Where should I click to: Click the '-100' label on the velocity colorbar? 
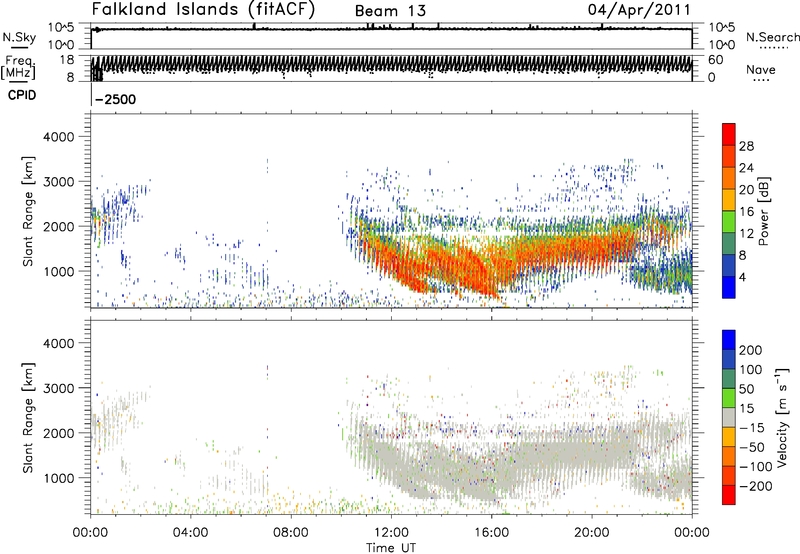click(x=756, y=467)
